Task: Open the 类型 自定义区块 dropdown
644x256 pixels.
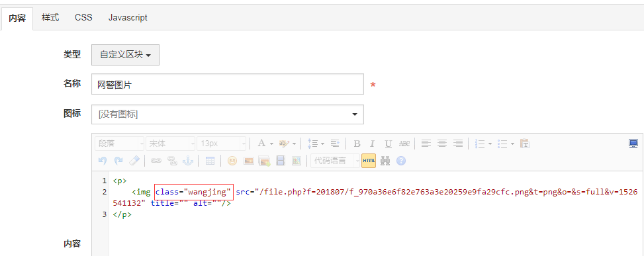Action: [x=125, y=55]
